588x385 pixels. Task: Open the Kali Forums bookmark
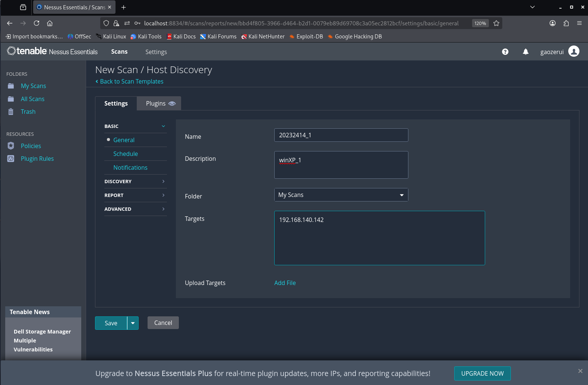click(218, 36)
